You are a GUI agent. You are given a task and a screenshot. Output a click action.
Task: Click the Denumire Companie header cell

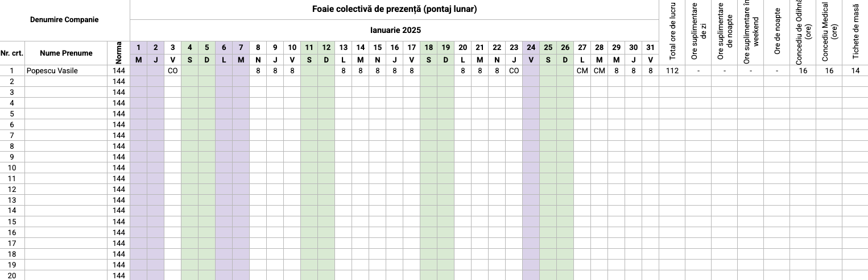[64, 20]
